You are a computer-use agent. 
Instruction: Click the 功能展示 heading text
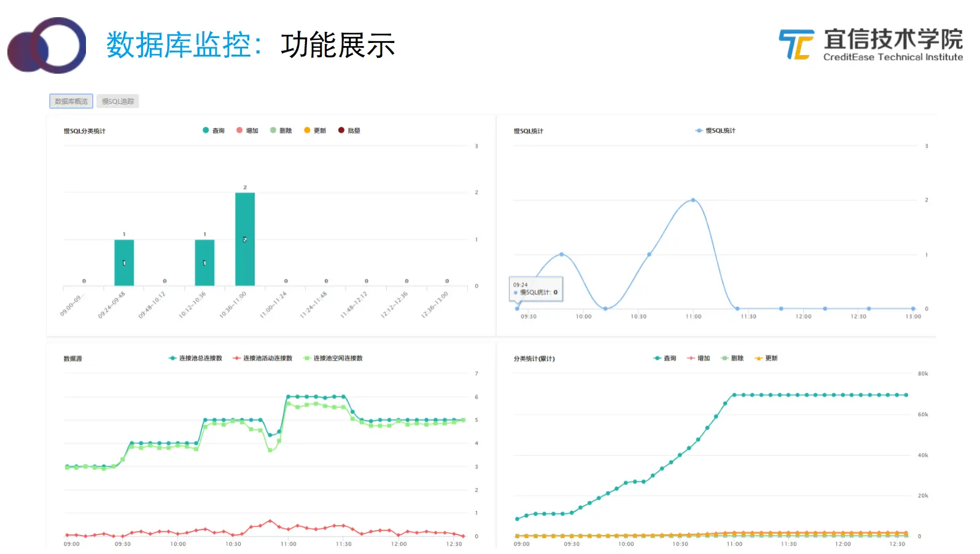pos(338,45)
